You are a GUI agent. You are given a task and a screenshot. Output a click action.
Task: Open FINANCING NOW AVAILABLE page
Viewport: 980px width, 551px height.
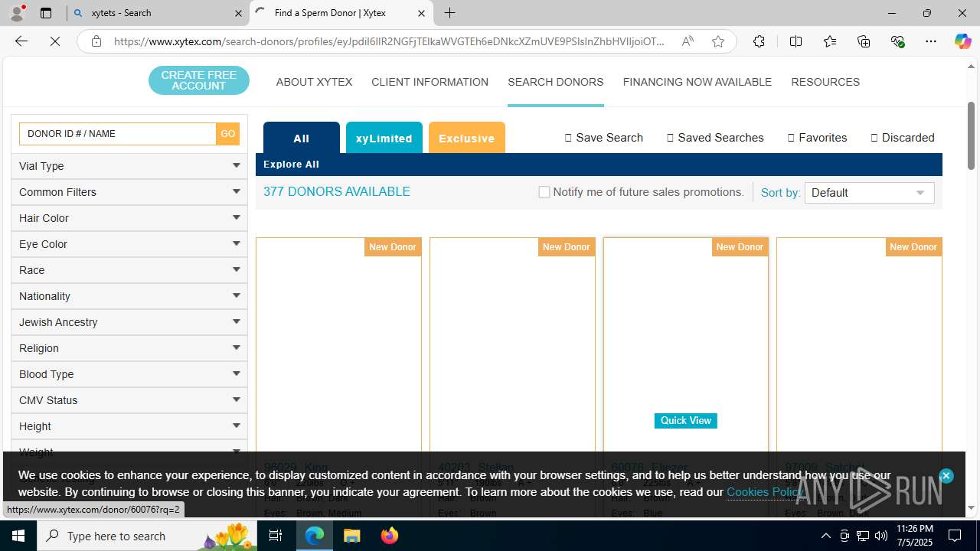point(697,82)
